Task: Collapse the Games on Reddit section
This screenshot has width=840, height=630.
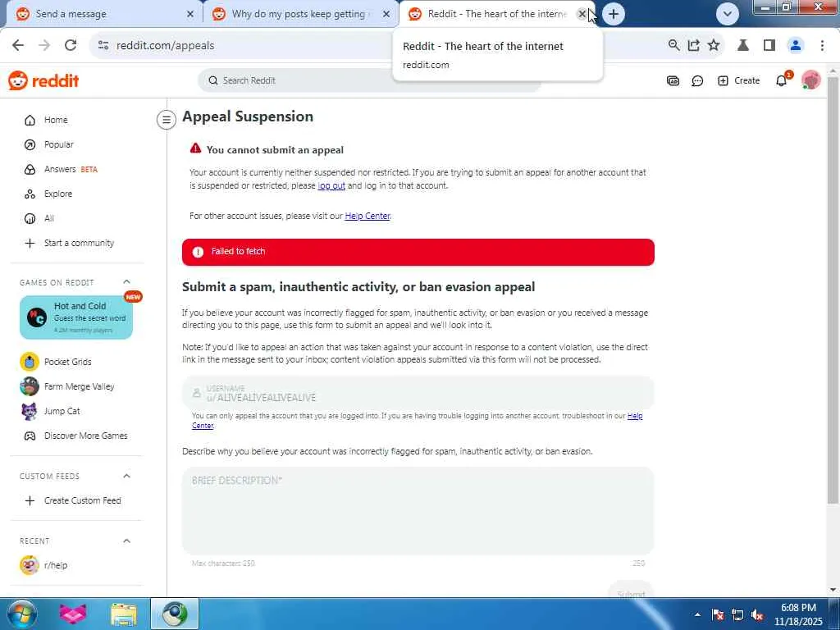Action: click(x=126, y=282)
